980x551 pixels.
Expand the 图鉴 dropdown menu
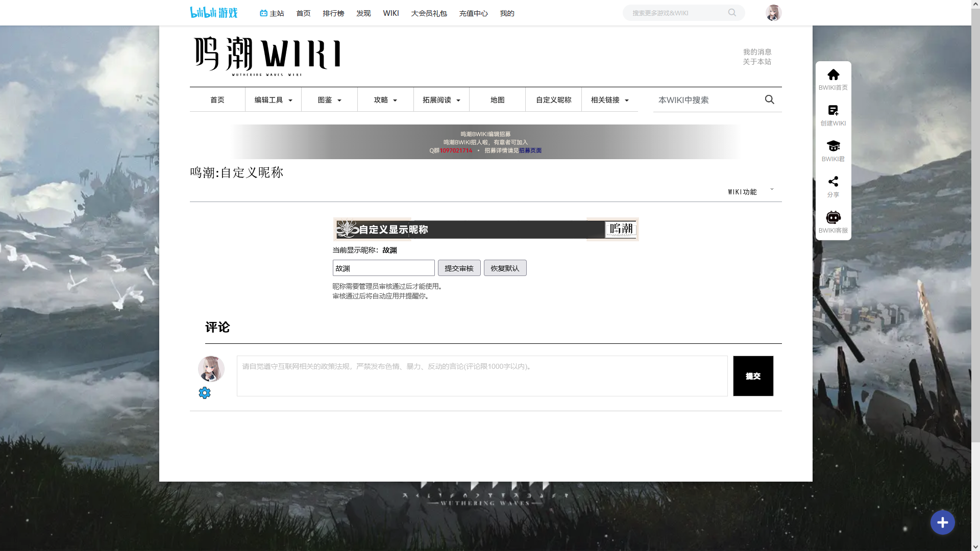[329, 100]
